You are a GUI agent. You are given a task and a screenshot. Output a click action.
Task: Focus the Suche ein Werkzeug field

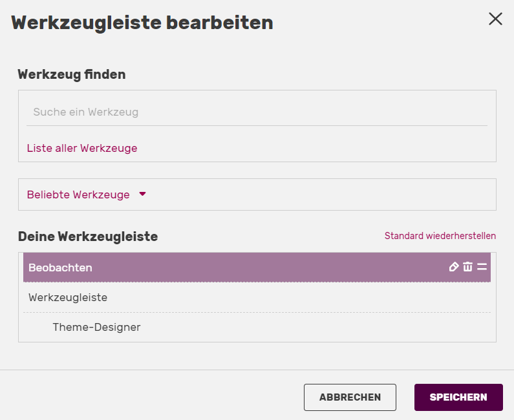tap(257, 112)
